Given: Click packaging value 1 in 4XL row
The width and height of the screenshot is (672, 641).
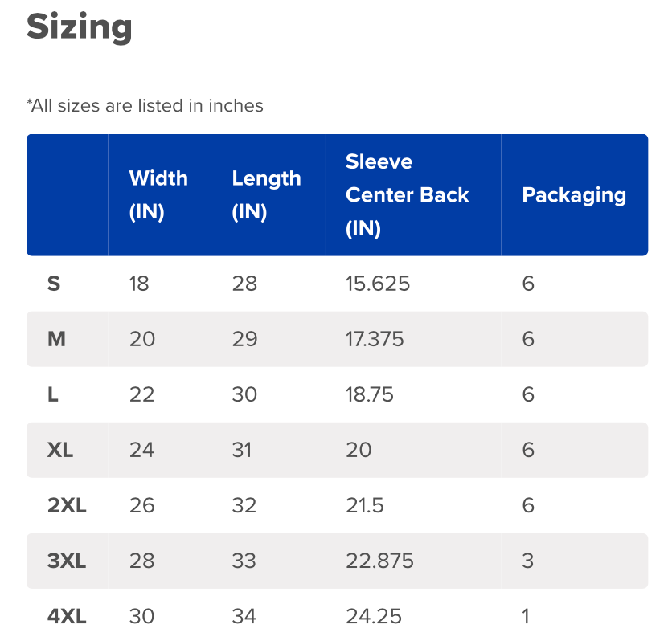Looking at the screenshot, I should tap(527, 616).
